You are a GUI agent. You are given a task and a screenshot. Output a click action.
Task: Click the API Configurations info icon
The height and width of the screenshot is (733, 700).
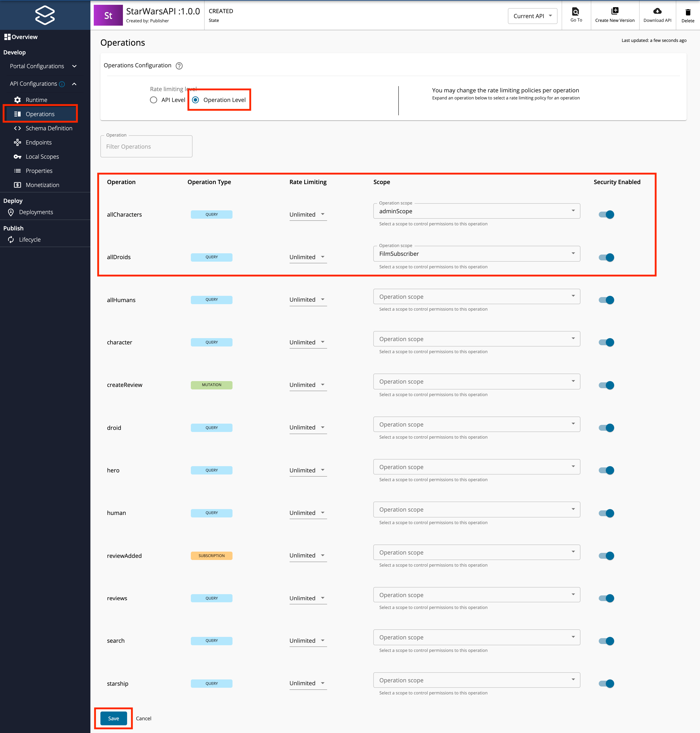pos(62,84)
